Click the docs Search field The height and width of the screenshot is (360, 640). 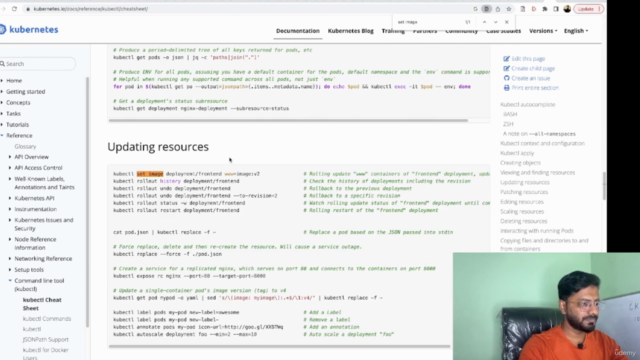pyautogui.click(x=38, y=64)
